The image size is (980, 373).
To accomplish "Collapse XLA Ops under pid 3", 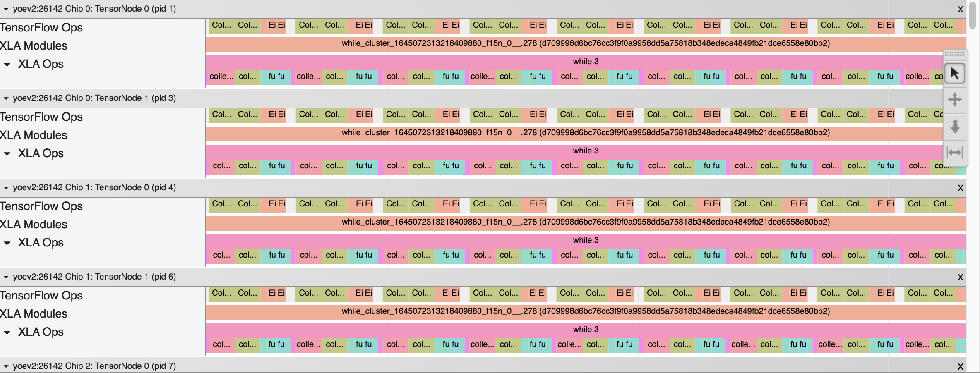I will tap(7, 154).
